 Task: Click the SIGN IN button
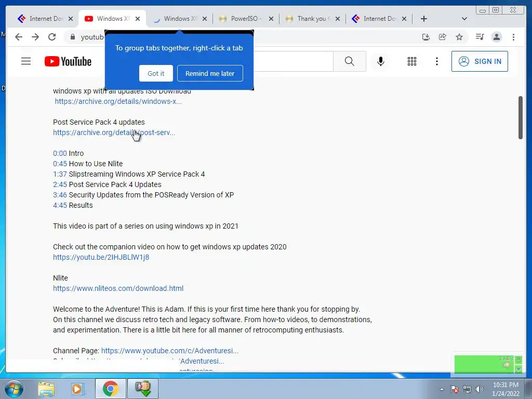(x=480, y=61)
